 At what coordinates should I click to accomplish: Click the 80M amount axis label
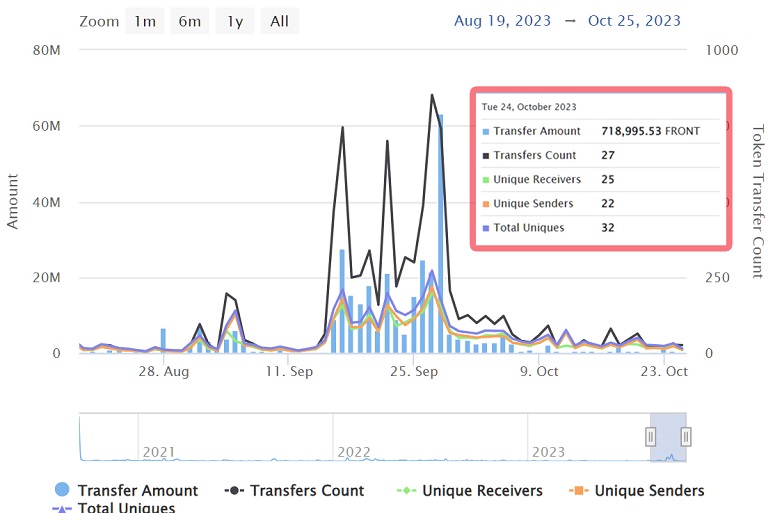pos(46,50)
